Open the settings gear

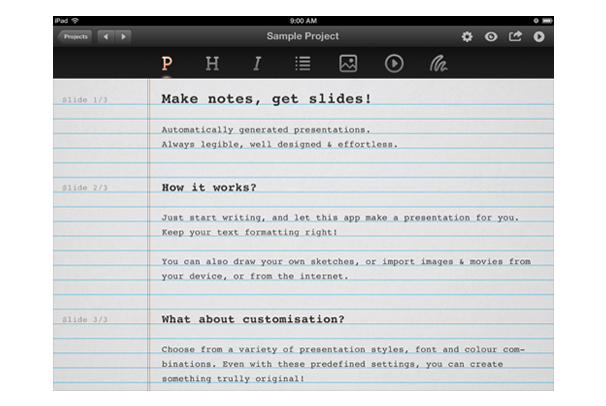pos(467,37)
